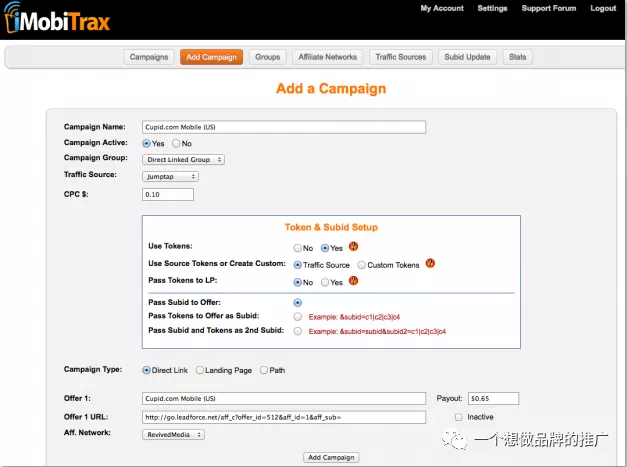The width and height of the screenshot is (628, 467).
Task: Focus the CPC $ field
Action: pos(168,195)
